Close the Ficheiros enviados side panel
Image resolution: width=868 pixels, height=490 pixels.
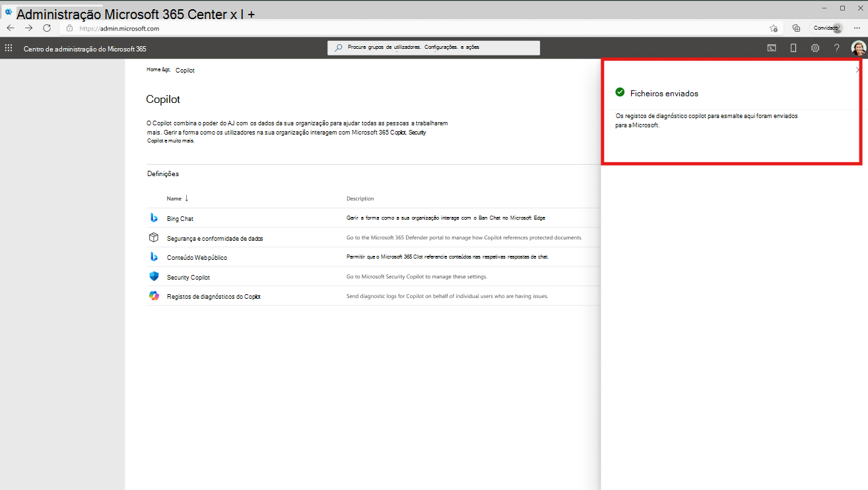857,69
